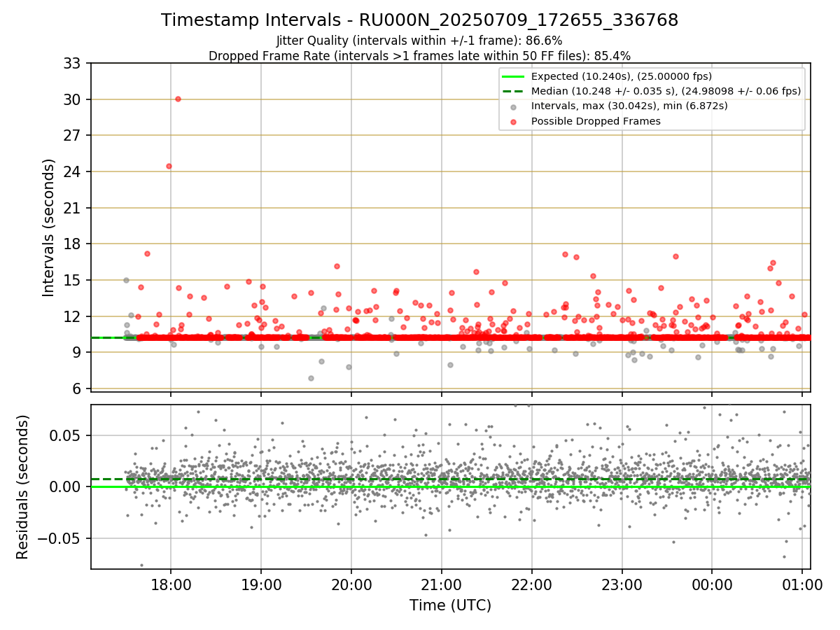Click the lowest gray interval point near 6.9 seconds

click(311, 378)
